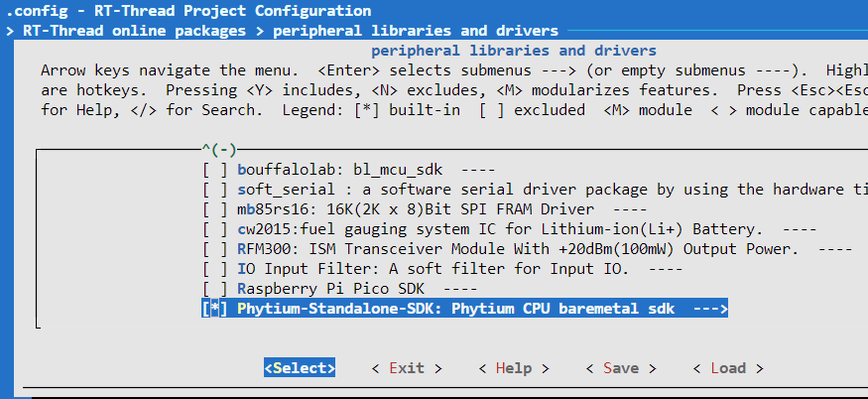Enable the soft_serial driver package checkbox
The width and height of the screenshot is (868, 399).
(x=214, y=190)
